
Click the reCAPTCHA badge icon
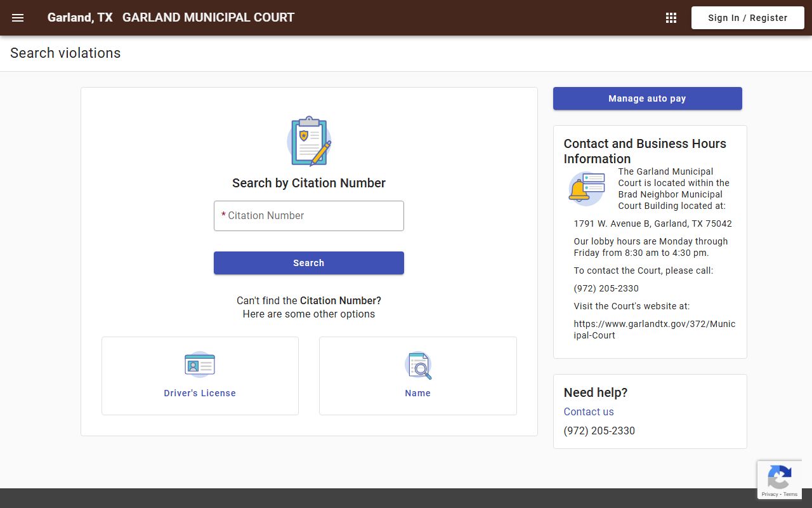779,477
